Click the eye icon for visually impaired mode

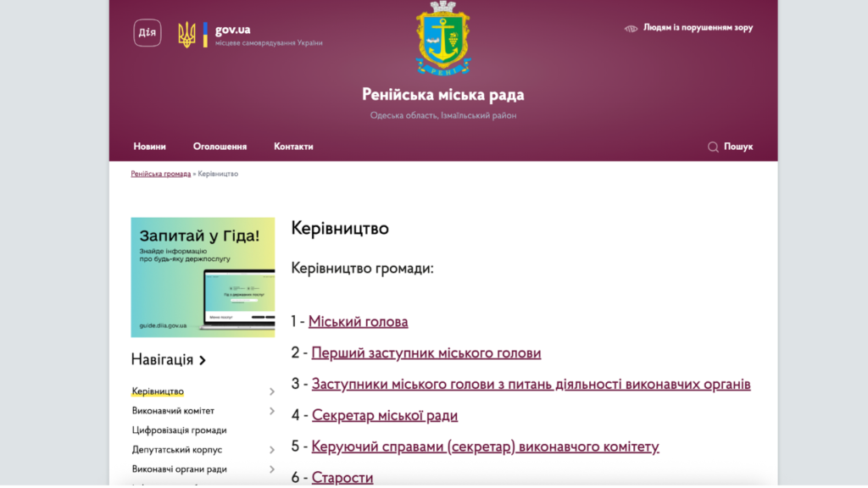tap(631, 28)
